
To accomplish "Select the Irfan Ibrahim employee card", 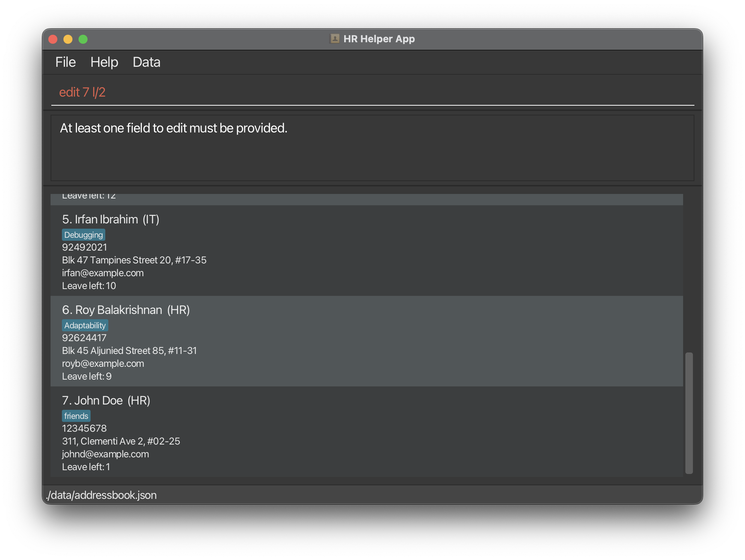I will coord(366,251).
